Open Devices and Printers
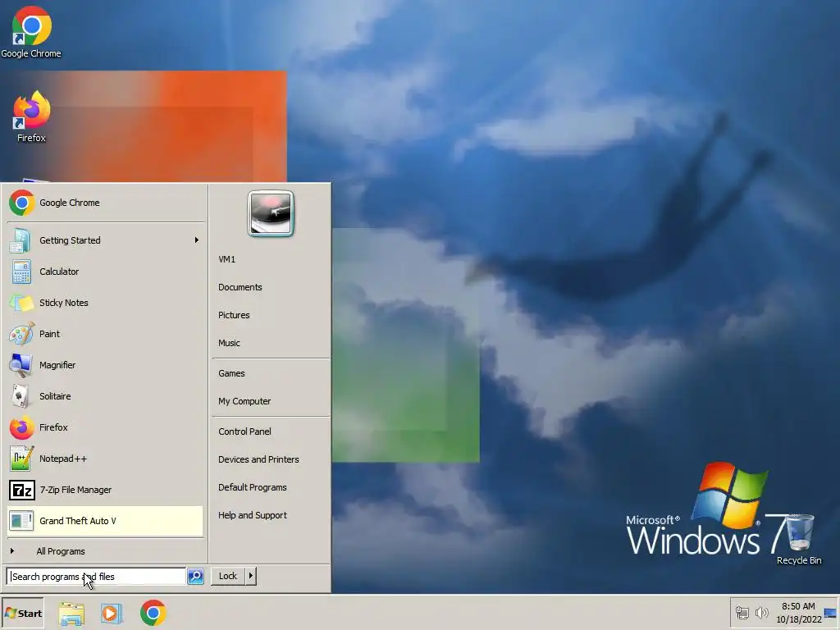Screen dimensions: 840x630 [x=258, y=459]
